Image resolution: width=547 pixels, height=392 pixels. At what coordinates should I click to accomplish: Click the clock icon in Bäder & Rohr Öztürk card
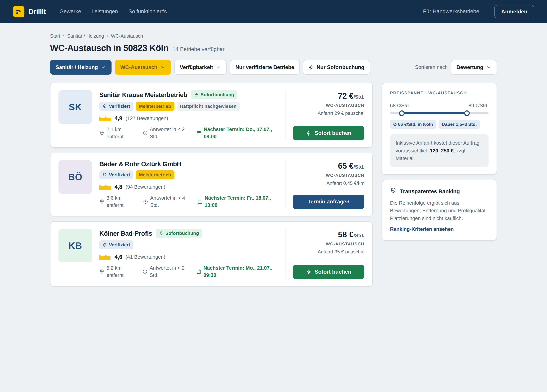[x=145, y=202]
